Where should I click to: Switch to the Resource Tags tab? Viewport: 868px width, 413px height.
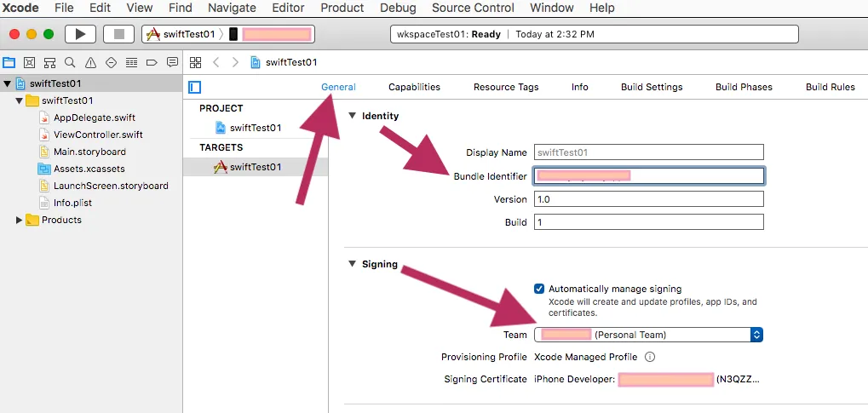(x=506, y=87)
